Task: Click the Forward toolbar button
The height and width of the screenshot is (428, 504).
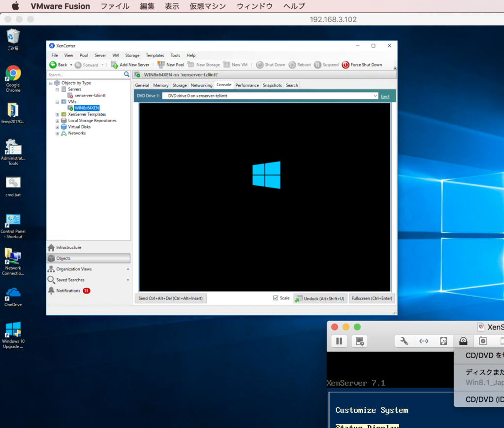Action: click(x=87, y=65)
